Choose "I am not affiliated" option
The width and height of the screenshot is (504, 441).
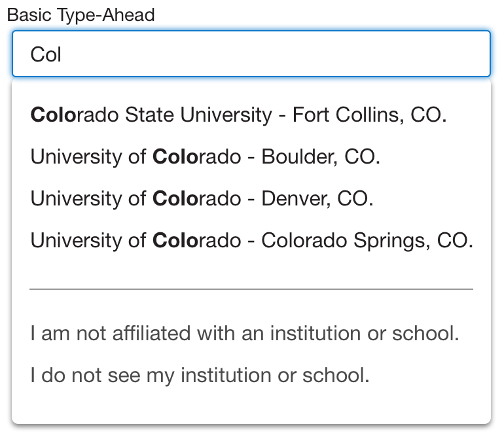tap(245, 334)
